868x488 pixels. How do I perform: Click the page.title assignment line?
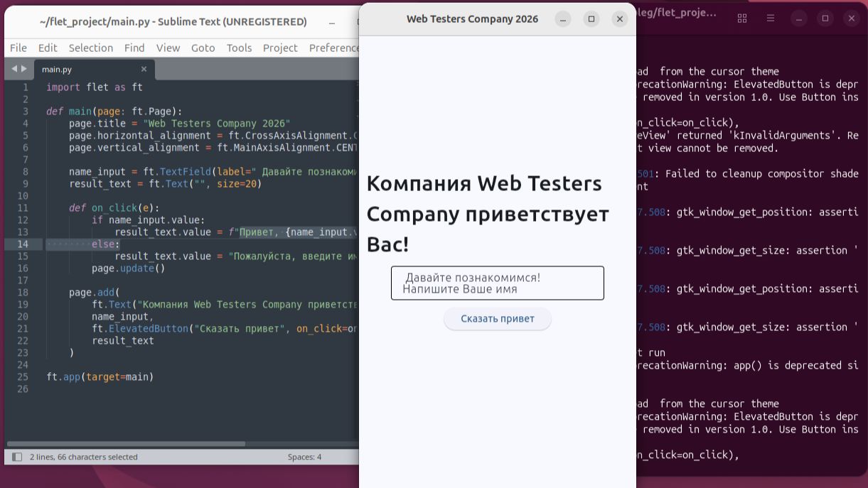(x=180, y=124)
